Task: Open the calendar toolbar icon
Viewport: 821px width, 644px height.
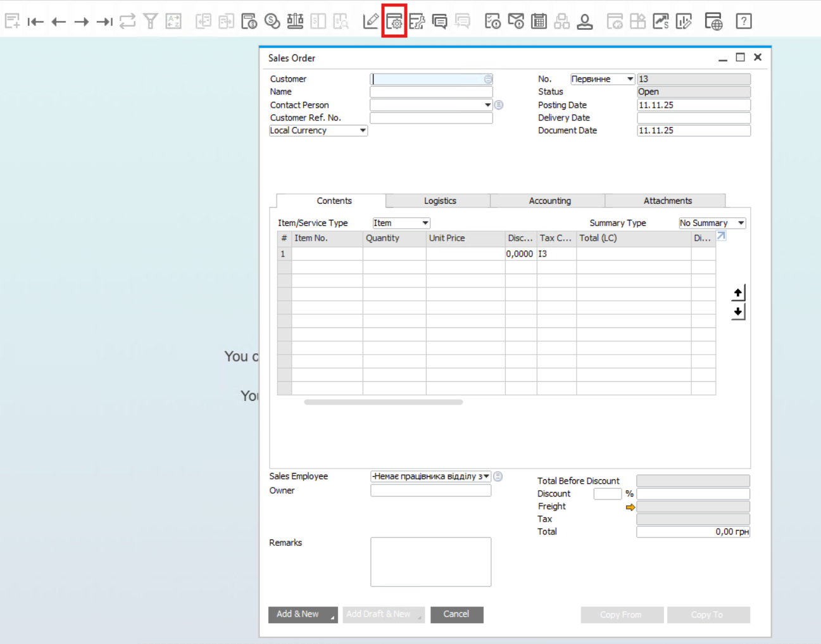Action: tap(539, 22)
